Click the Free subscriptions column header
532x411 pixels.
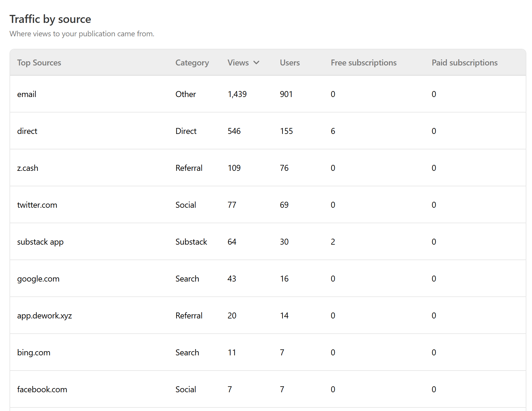[363, 62]
